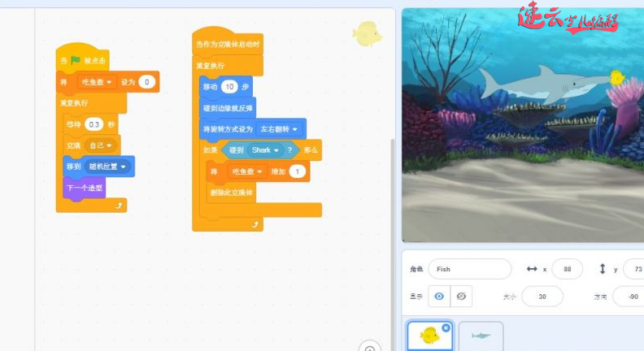Click the 碰到边缘就反弹 block

(228, 108)
